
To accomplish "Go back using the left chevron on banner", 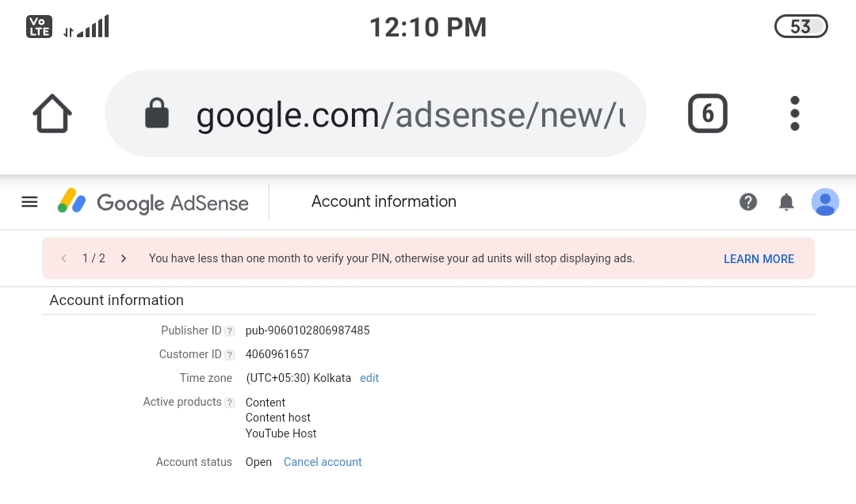I will [63, 258].
